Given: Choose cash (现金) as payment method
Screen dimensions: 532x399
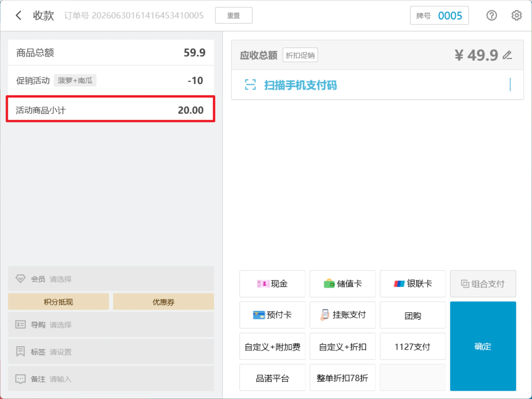Looking at the screenshot, I should point(272,284).
